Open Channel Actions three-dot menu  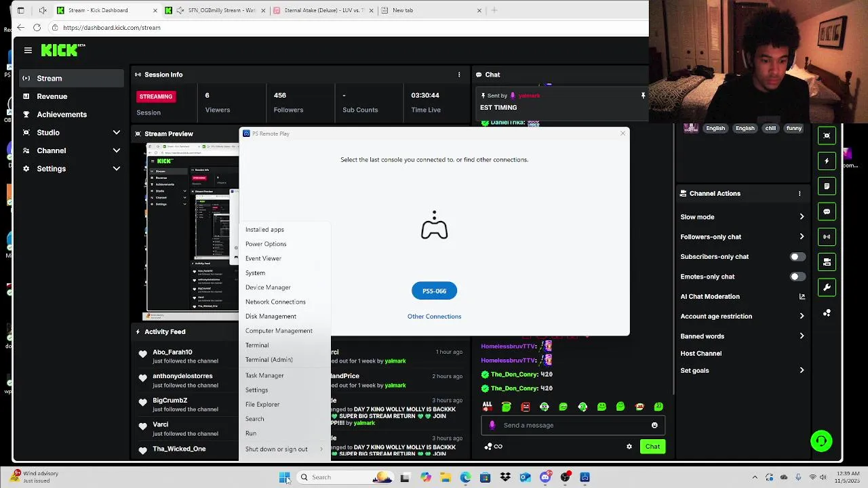click(800, 193)
